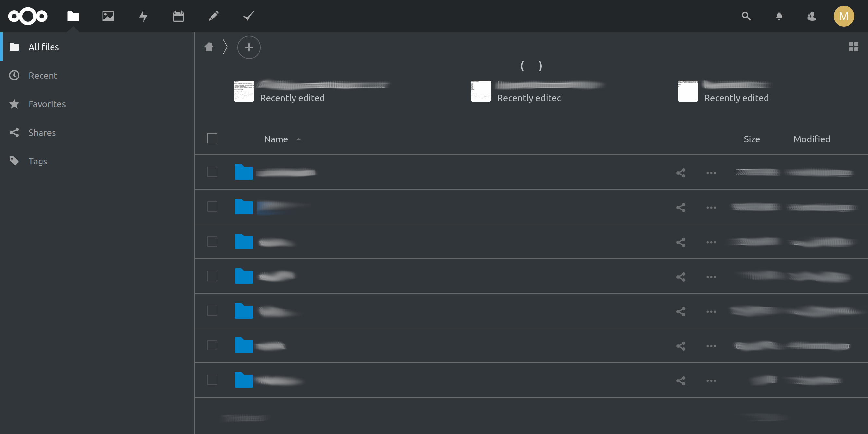This screenshot has height=434, width=868.
Task: Click the share icon in first folder row
Action: tap(681, 173)
